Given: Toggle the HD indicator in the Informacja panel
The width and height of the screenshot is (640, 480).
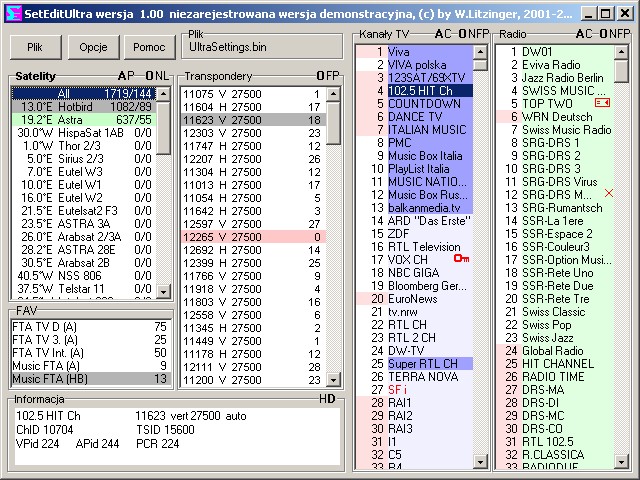Looking at the screenshot, I should tap(327, 399).
